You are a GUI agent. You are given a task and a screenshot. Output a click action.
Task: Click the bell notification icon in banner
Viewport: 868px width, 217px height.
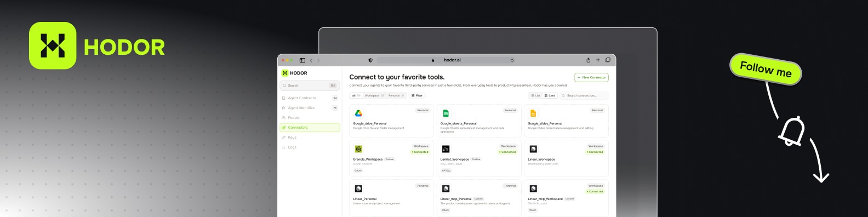coord(792,132)
